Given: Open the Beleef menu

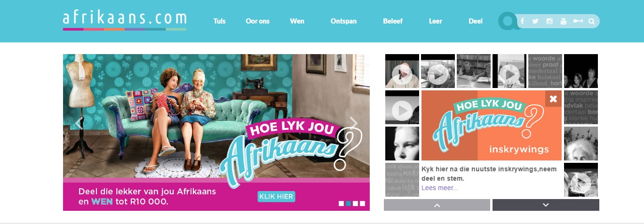Looking at the screenshot, I should [393, 21].
